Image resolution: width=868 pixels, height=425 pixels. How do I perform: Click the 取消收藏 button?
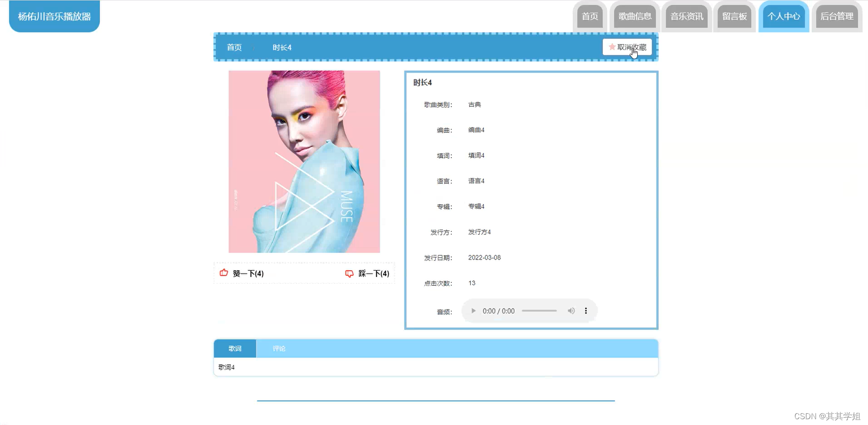coord(627,47)
